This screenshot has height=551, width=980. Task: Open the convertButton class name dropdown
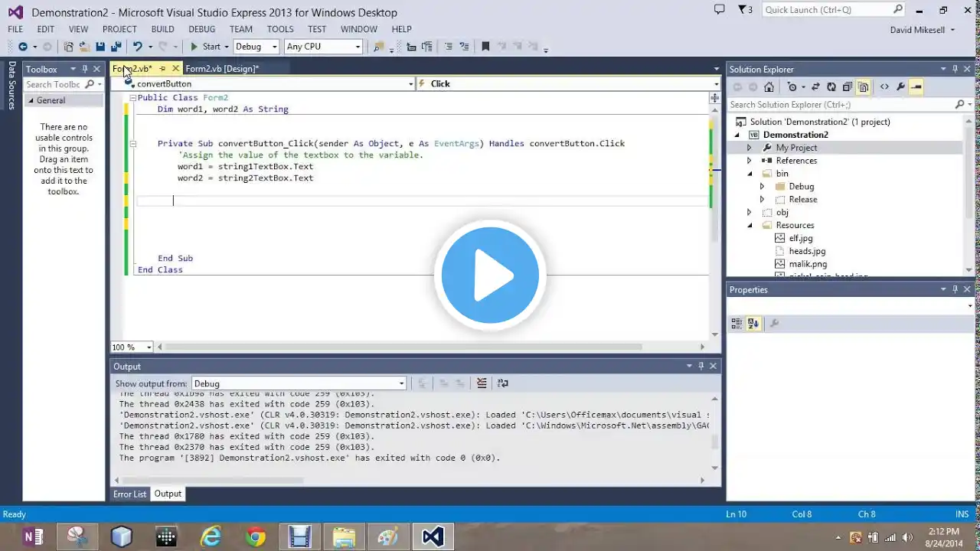[x=410, y=84]
